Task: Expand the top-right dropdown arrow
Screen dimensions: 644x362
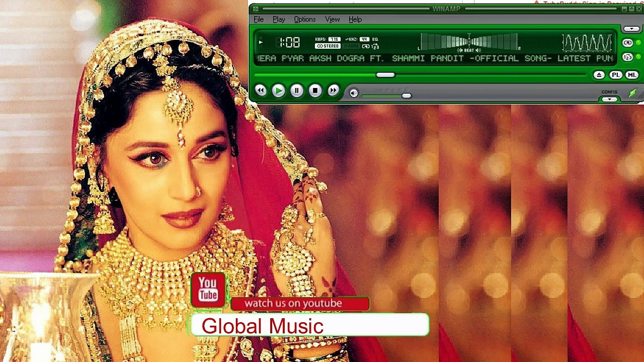Action: point(632,29)
